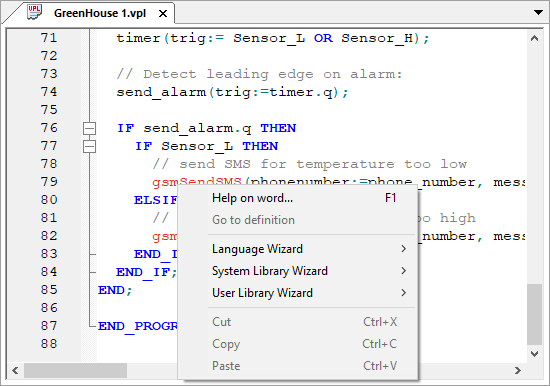
Task: Click line number 85 in gutter
Action: pos(49,290)
